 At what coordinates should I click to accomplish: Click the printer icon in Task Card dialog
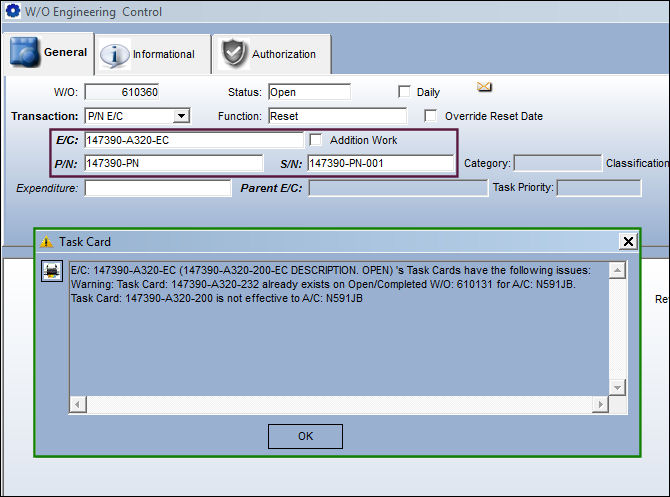pos(52,271)
